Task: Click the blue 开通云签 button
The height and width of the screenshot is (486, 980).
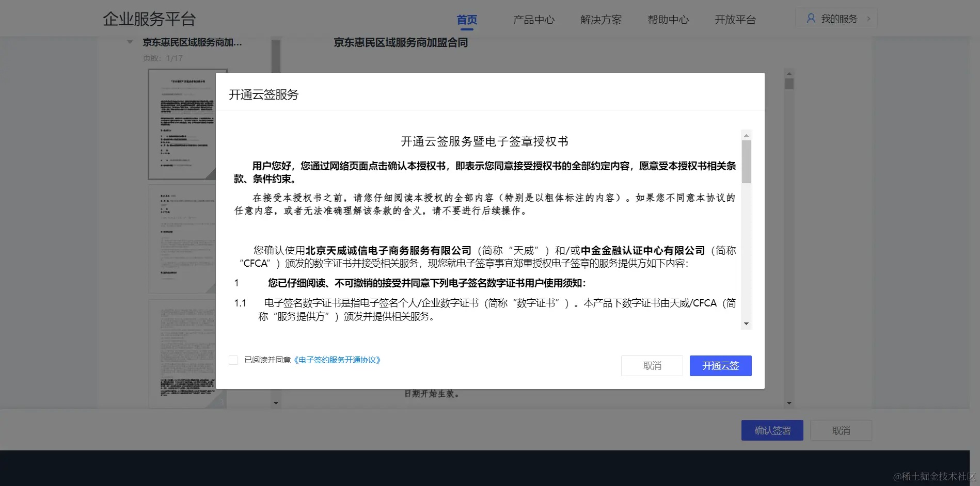Action: click(x=721, y=366)
